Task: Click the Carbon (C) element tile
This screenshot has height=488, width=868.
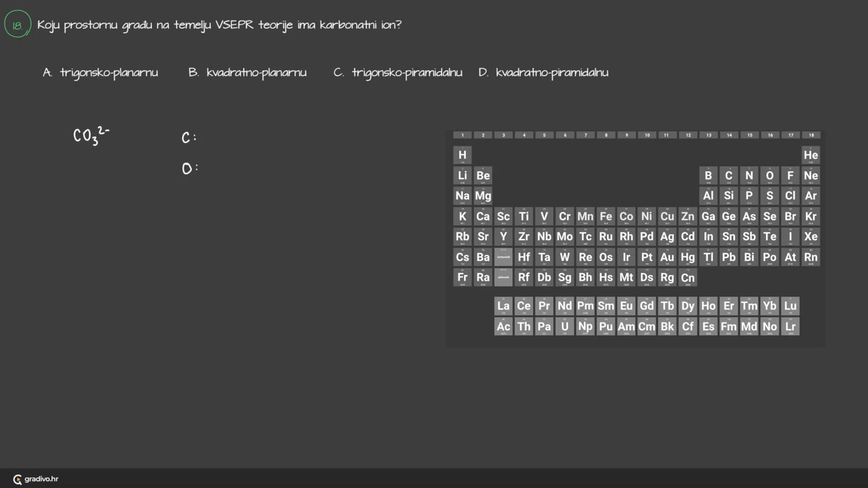Action: (729, 176)
